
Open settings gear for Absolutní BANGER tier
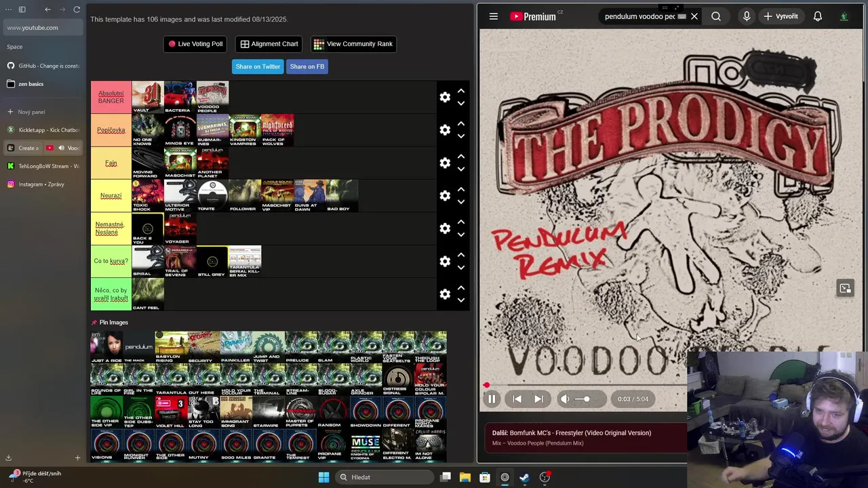[445, 97]
